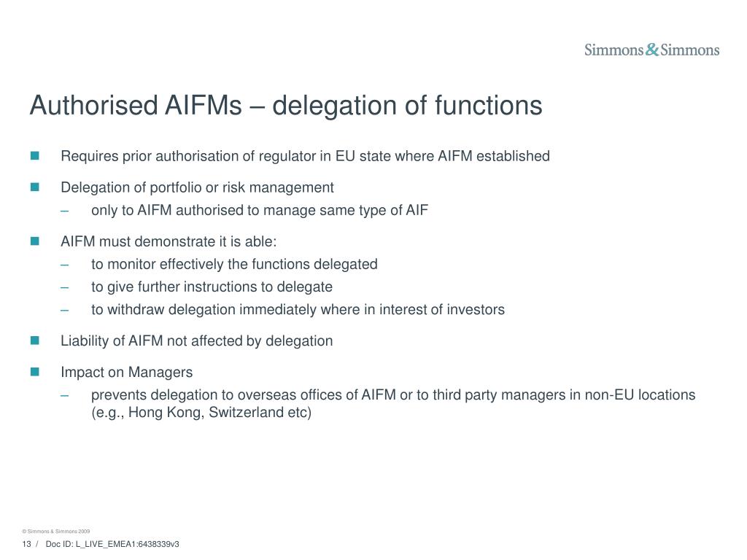The image size is (747, 560).
Task: Click the "prevents delegation to overseas offices" sub-point
Action: pos(392,395)
